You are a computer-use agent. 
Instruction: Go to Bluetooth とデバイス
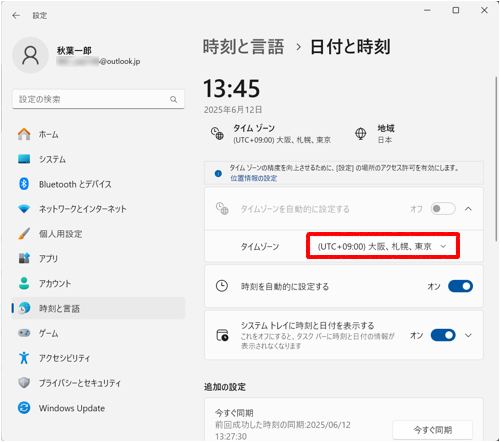(x=98, y=184)
